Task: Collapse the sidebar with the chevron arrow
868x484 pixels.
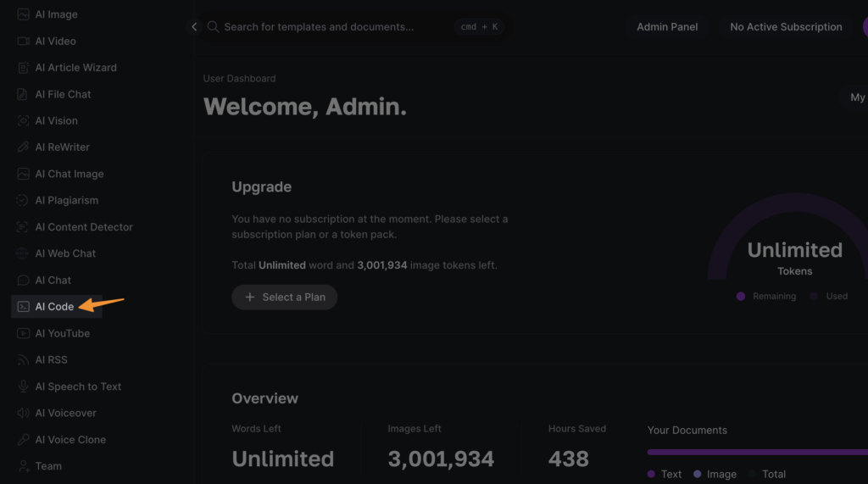Action: click(x=194, y=27)
